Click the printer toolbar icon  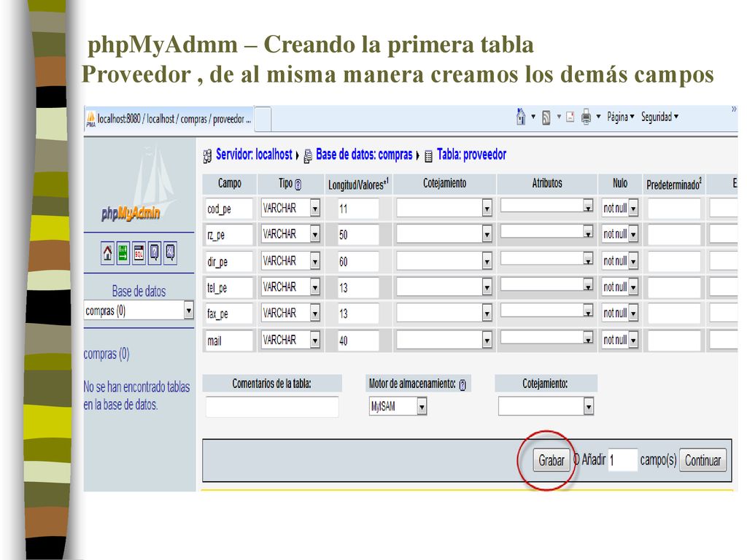pos(586,117)
